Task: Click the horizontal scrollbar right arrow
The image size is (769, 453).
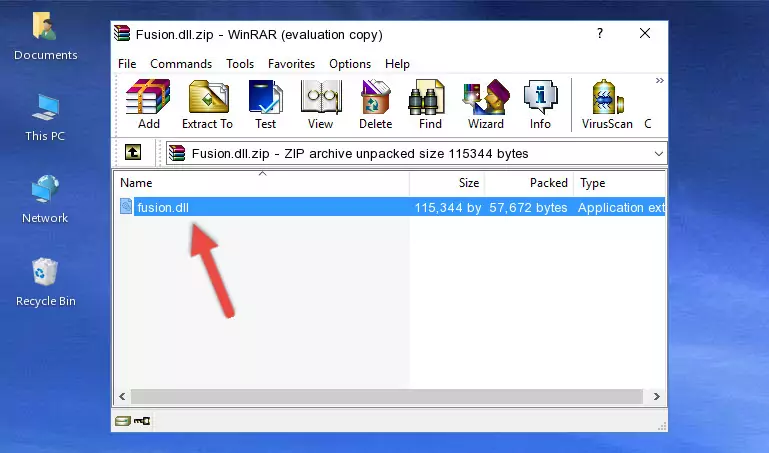Action: [657, 396]
